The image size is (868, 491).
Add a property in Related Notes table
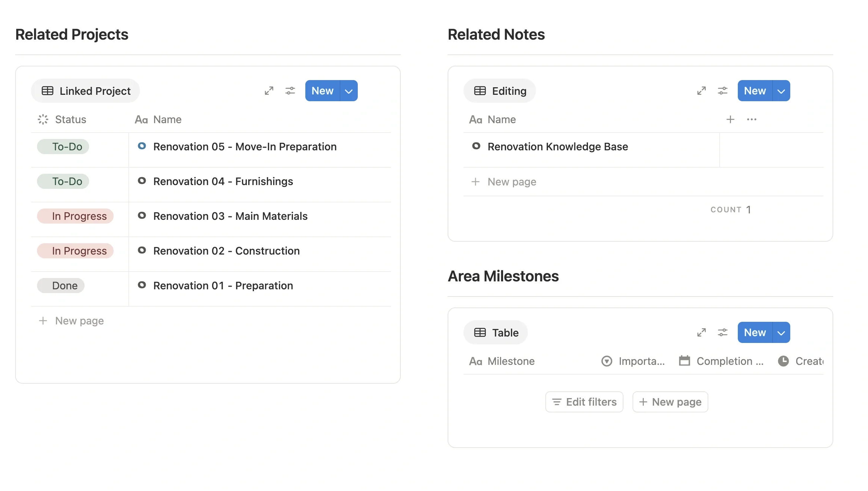tap(730, 119)
